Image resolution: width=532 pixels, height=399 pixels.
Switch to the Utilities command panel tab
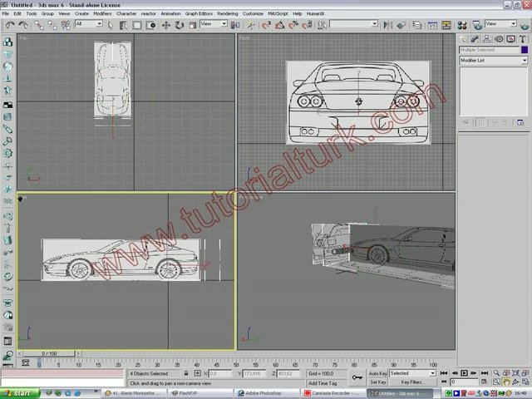click(x=523, y=39)
